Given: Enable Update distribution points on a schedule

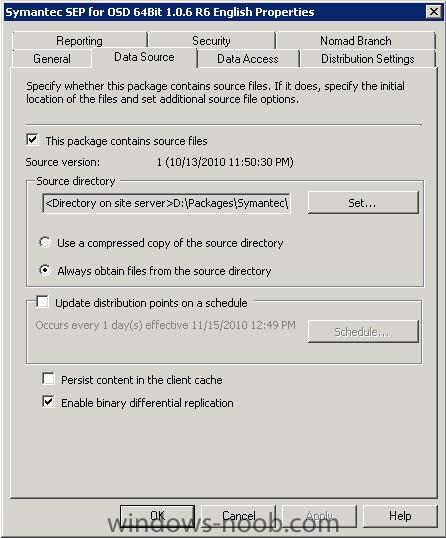Looking at the screenshot, I should pyautogui.click(x=43, y=302).
